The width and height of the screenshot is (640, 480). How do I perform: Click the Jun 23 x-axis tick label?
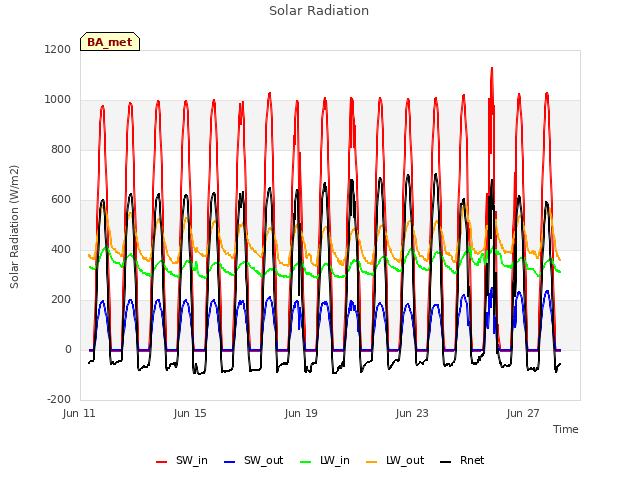412,413
